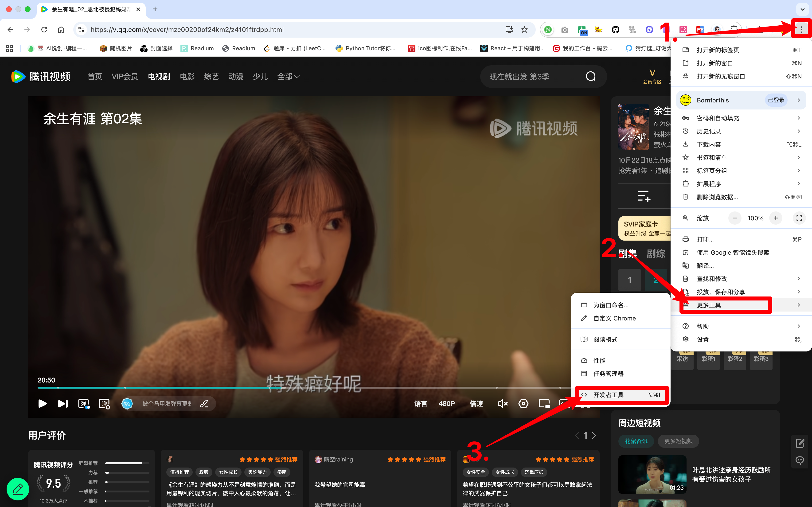
Task: Open the Python Tutor bookmark
Action: tap(365, 48)
